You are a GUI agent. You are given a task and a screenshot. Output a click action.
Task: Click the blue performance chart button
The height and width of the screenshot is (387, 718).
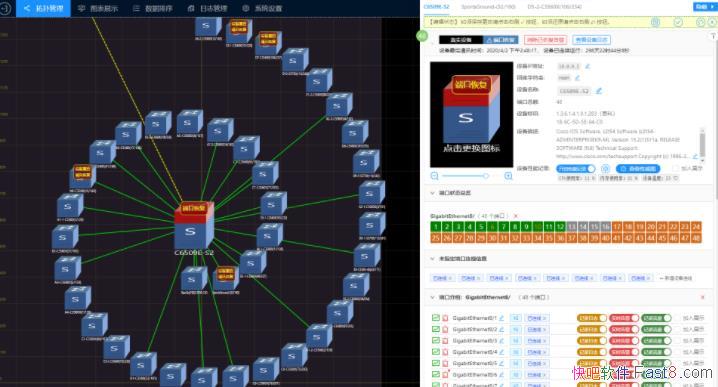click(x=638, y=169)
